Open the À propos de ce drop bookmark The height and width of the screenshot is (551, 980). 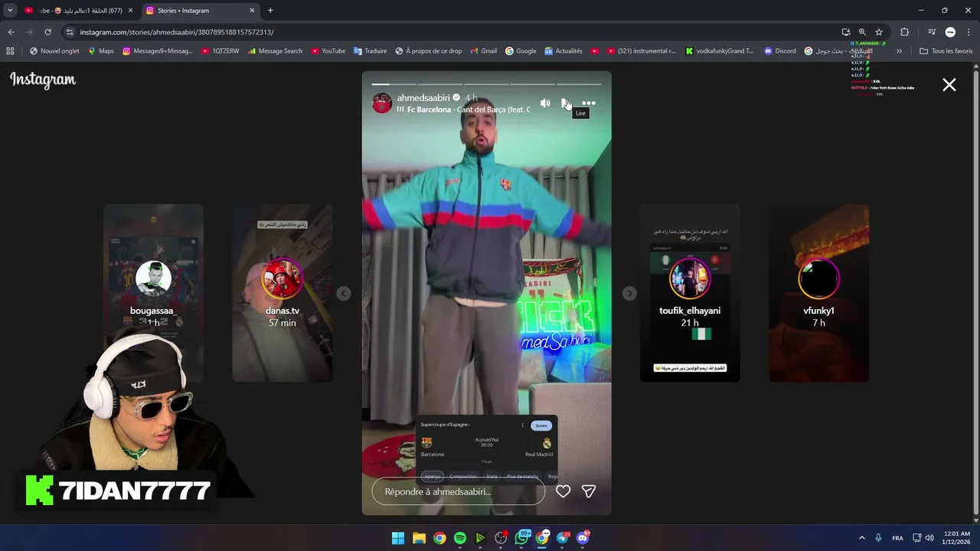pyautogui.click(x=429, y=51)
